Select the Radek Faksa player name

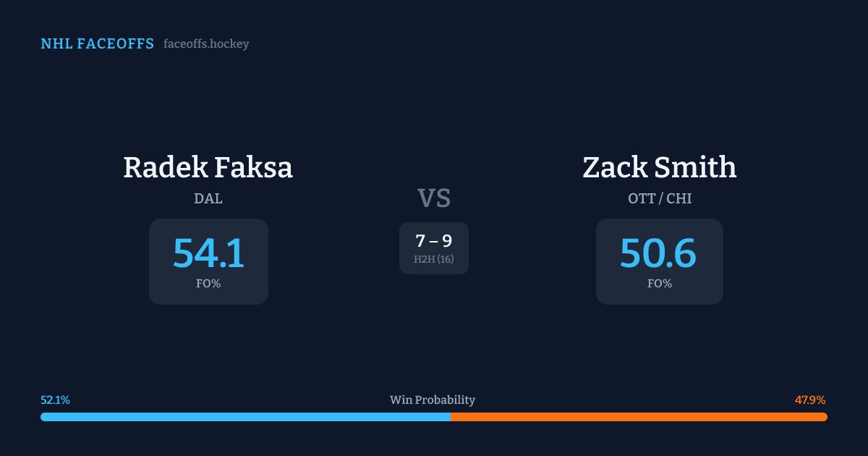point(208,167)
